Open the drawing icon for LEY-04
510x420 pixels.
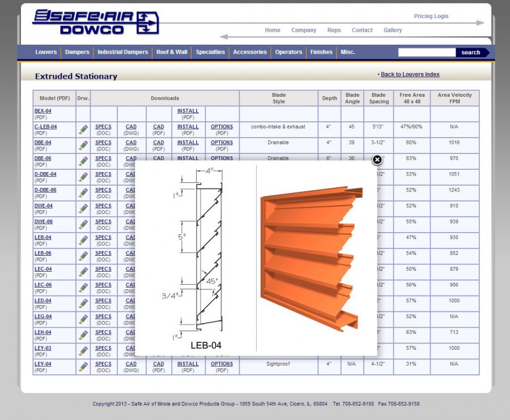point(83,367)
